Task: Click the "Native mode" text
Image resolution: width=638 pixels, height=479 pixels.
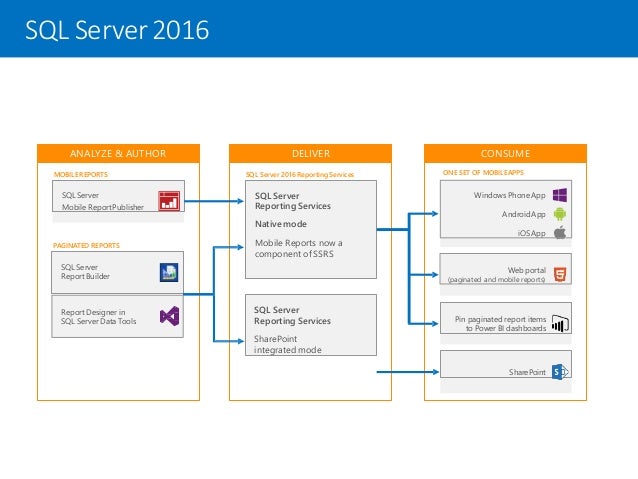Action: coord(281,224)
